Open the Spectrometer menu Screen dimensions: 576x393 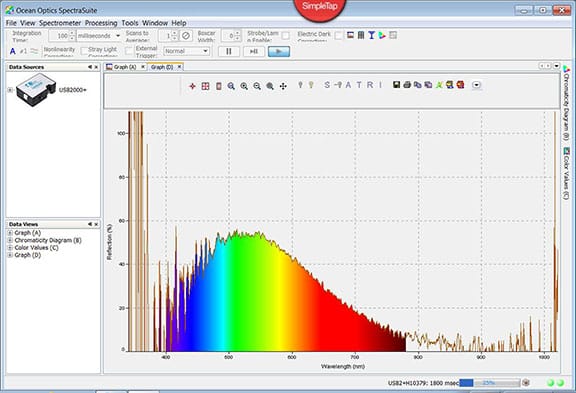pos(60,23)
